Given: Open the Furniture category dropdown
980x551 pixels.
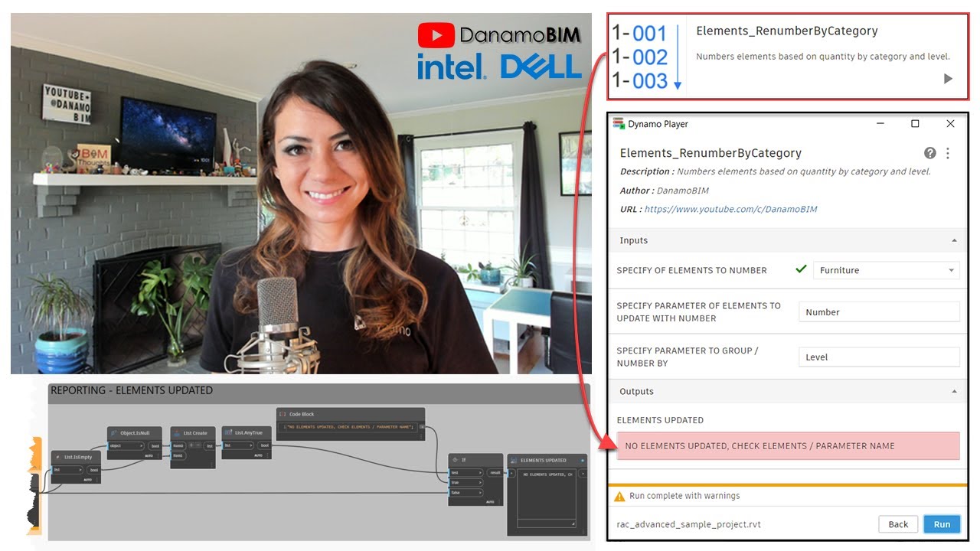Looking at the screenshot, I should pos(886,270).
